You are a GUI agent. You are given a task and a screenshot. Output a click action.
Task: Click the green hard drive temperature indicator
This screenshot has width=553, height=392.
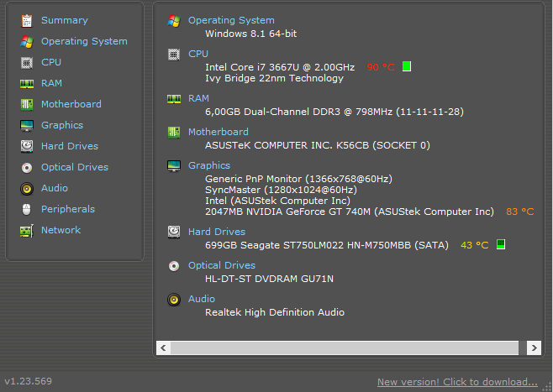(x=501, y=244)
